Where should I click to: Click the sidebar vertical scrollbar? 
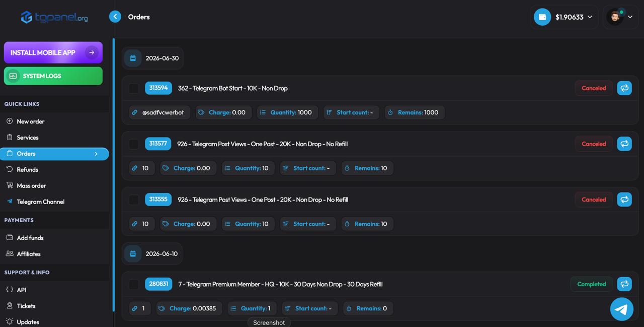(x=113, y=175)
